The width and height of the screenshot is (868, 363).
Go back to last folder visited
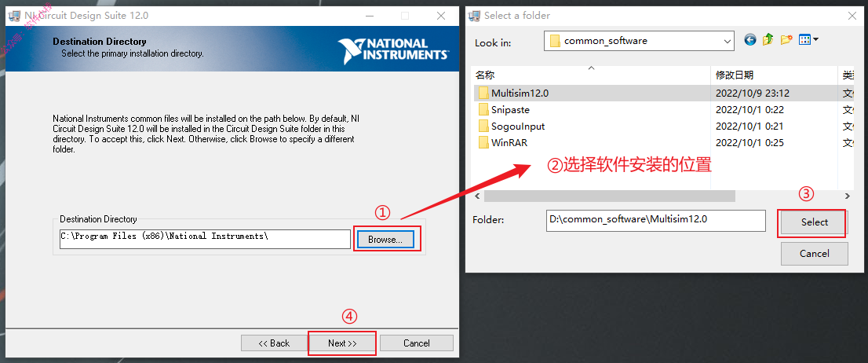tap(750, 40)
